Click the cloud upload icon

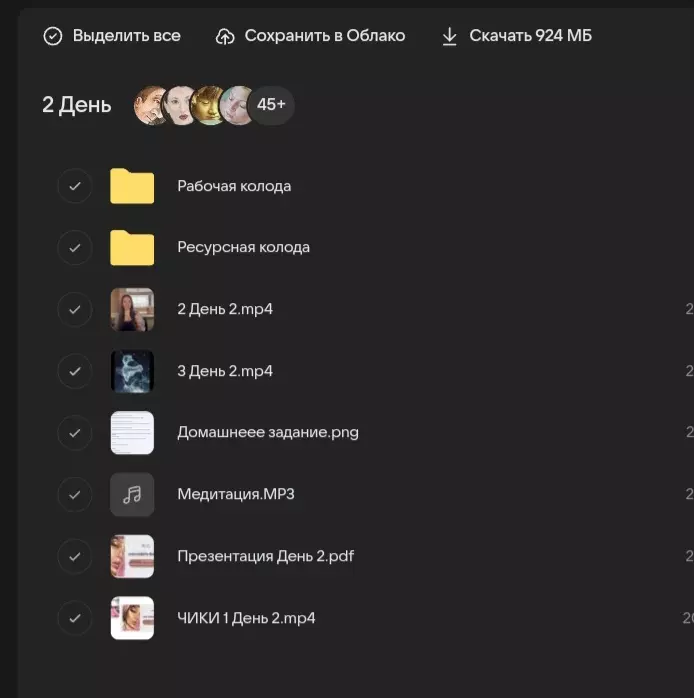pyautogui.click(x=226, y=36)
